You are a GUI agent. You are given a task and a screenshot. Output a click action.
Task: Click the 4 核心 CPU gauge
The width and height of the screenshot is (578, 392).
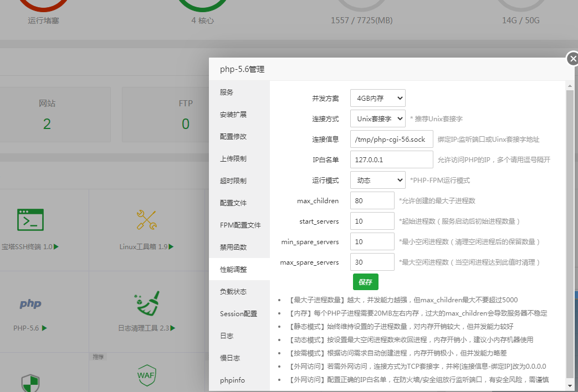[202, 6]
